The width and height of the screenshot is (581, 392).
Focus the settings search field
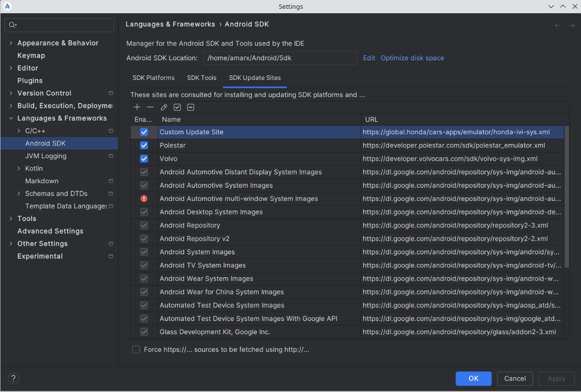click(59, 25)
